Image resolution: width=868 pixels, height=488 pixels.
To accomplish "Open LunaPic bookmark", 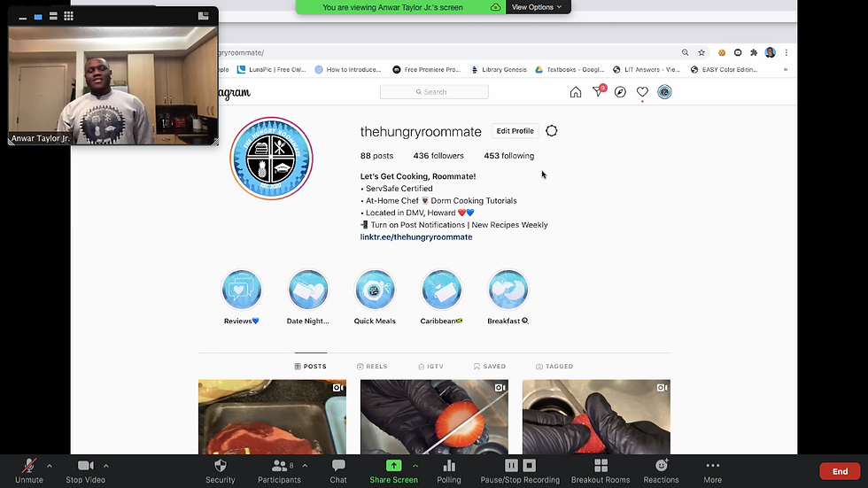I will 271,70.
